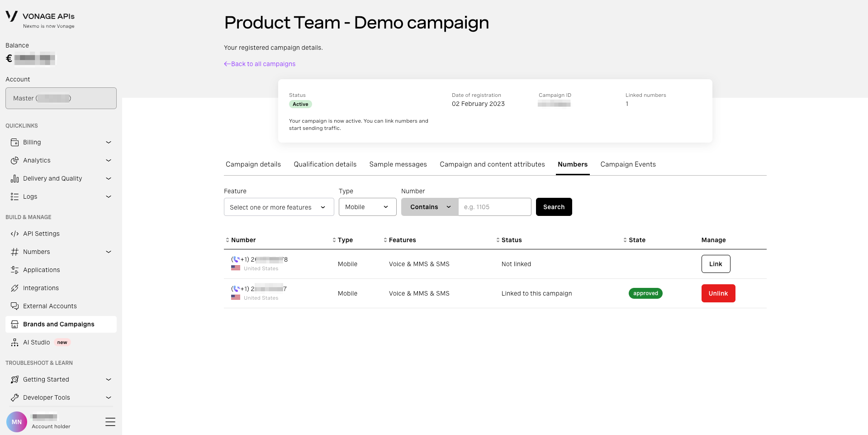868x435 pixels.
Task: Open External Accounts page
Action: pos(61,306)
